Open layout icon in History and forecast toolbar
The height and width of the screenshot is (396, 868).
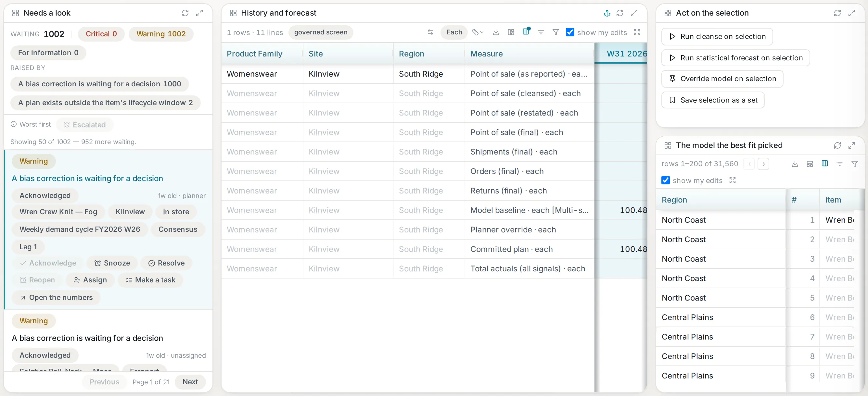(511, 32)
